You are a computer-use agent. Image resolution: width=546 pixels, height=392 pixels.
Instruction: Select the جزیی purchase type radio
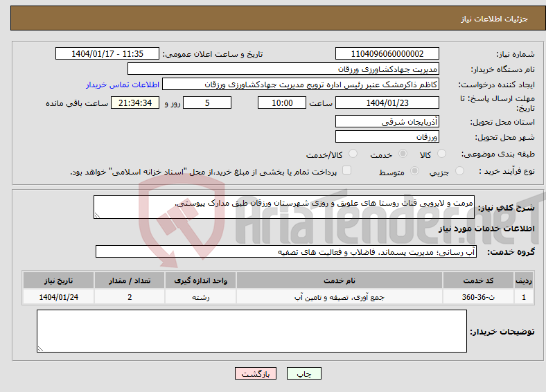(459, 170)
